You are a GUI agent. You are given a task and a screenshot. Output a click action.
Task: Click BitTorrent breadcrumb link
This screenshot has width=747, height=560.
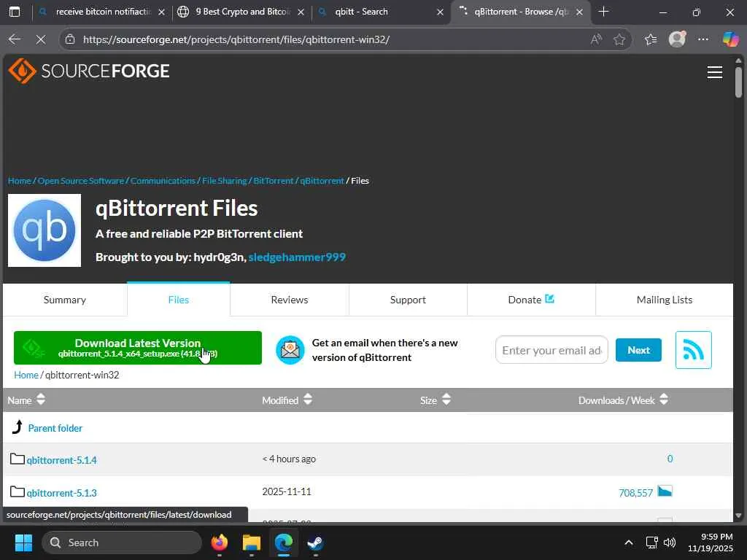tap(274, 181)
